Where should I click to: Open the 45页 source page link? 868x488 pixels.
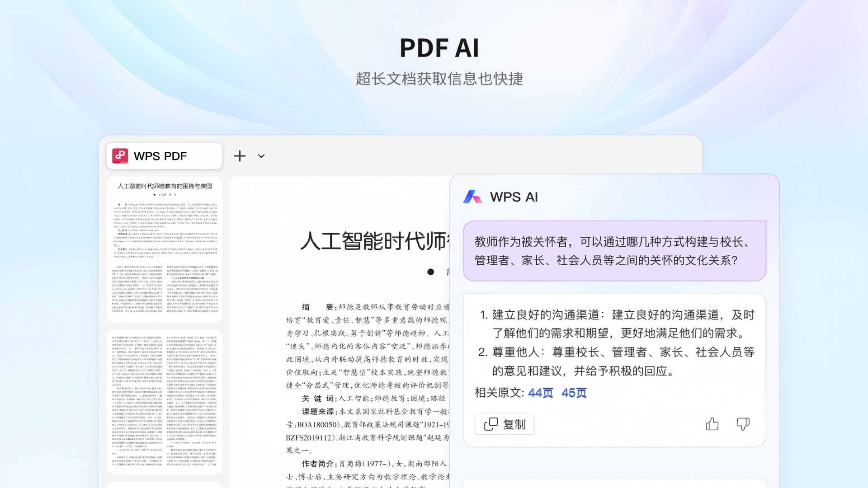(574, 393)
